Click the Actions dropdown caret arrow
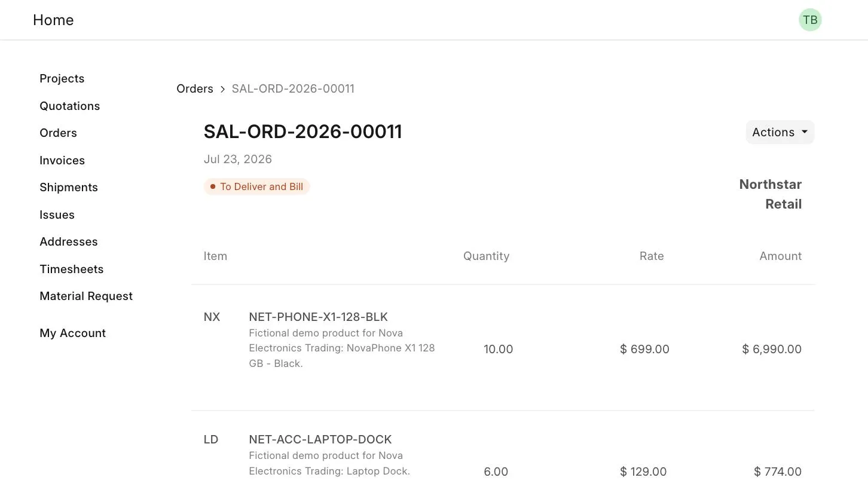Image resolution: width=868 pixels, height=502 pixels. [x=805, y=132]
